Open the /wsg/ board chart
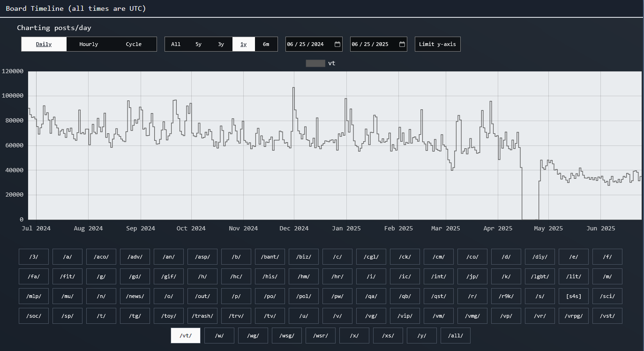This screenshot has height=351, width=644. (287, 336)
